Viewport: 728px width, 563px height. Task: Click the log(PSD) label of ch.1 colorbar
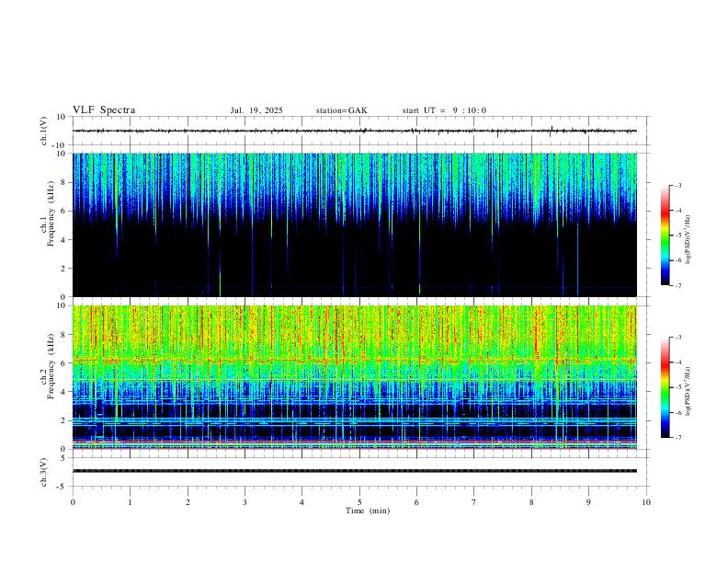click(x=688, y=240)
